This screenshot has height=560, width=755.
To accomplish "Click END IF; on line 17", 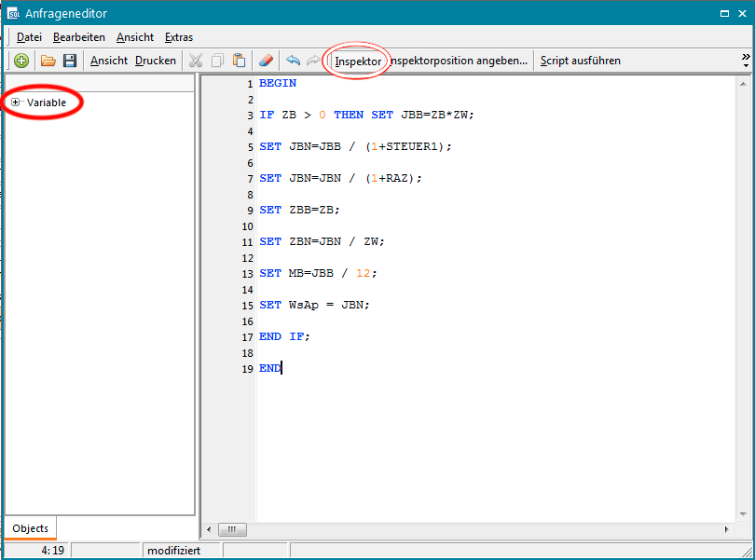I will (284, 337).
